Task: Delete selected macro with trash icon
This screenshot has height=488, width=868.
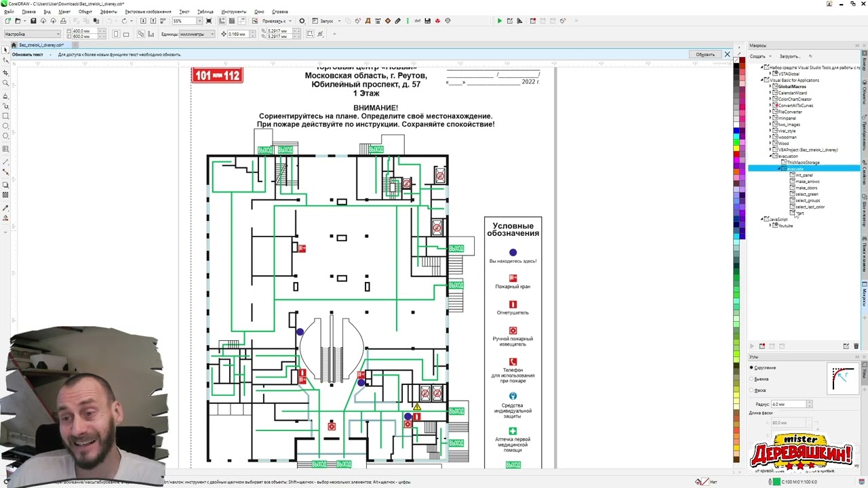Action: (856, 346)
